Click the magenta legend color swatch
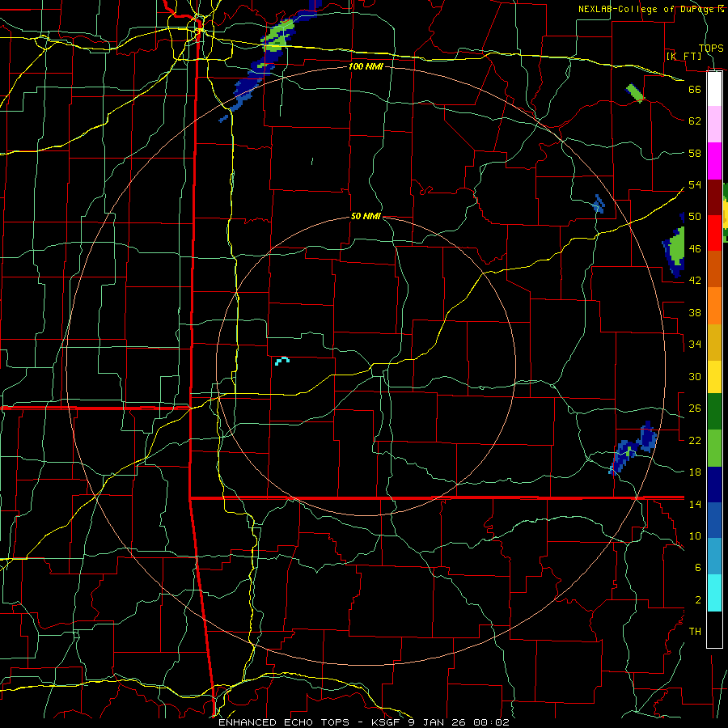Image resolution: width=728 pixels, height=728 pixels. [714, 161]
